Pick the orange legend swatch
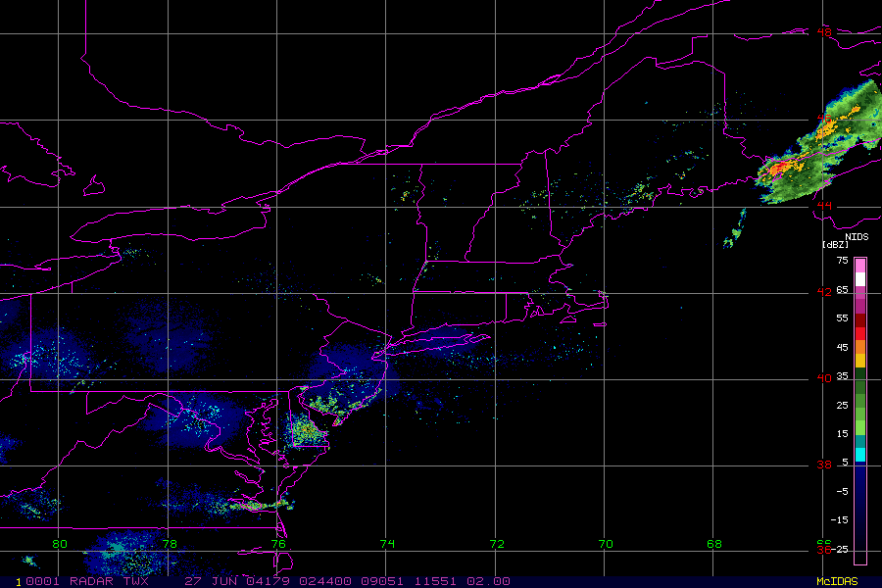882x588 pixels. pyautogui.click(x=860, y=347)
